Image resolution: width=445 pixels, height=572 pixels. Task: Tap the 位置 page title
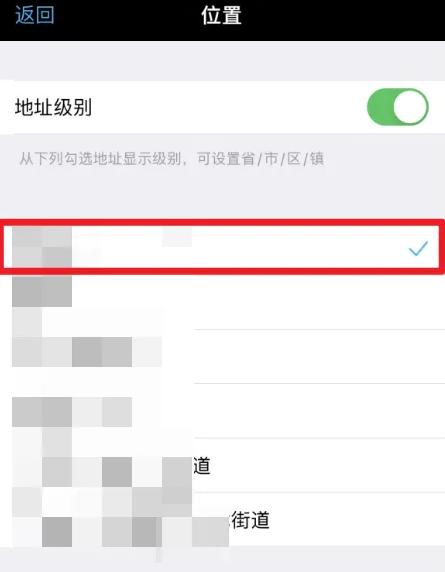point(221,15)
